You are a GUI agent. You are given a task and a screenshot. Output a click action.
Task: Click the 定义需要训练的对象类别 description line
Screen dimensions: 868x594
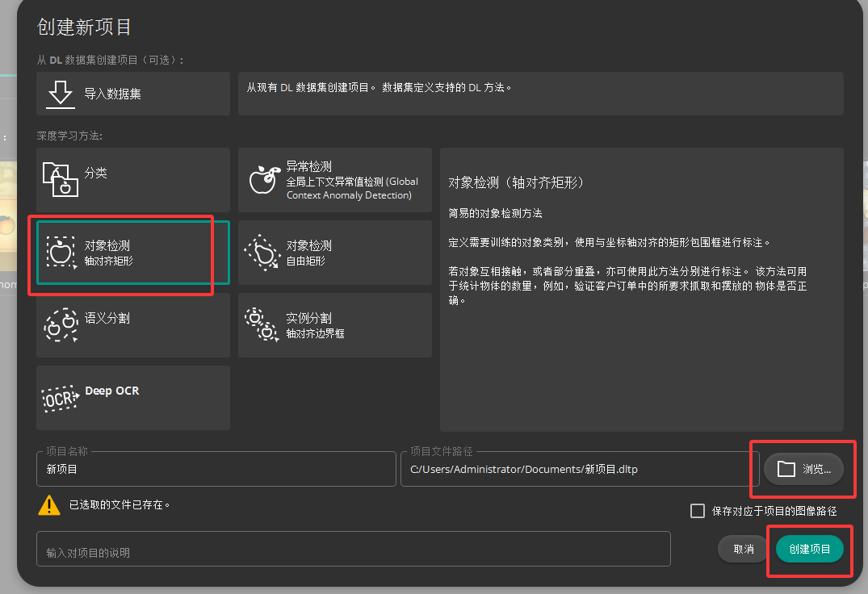pyautogui.click(x=609, y=242)
